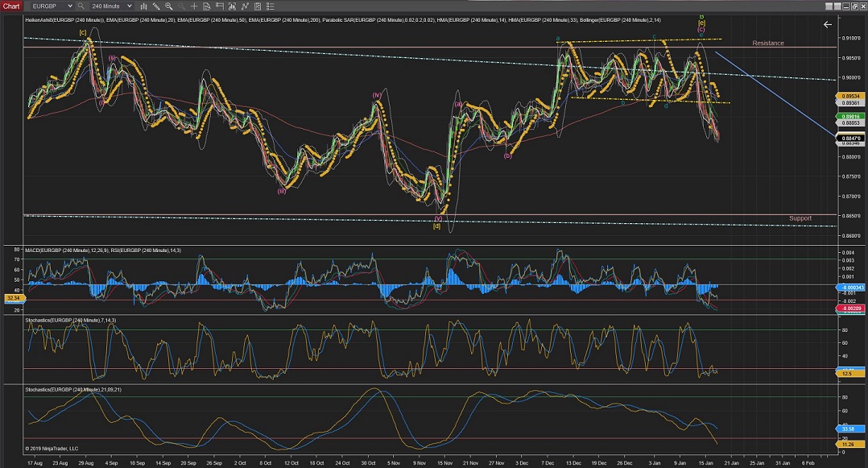The height and width of the screenshot is (468, 868).
Task: Open the Indicators icon
Action: click(245, 6)
